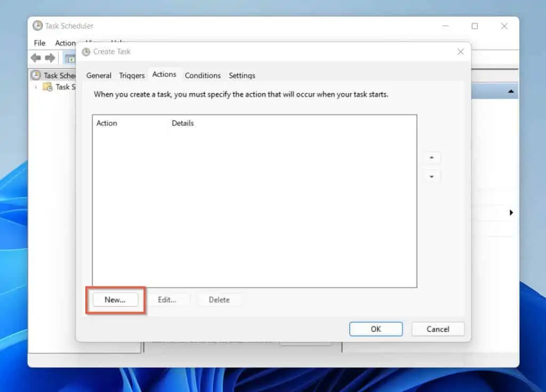Switch to the Triggers tab
This screenshot has height=392, width=546.
[132, 75]
